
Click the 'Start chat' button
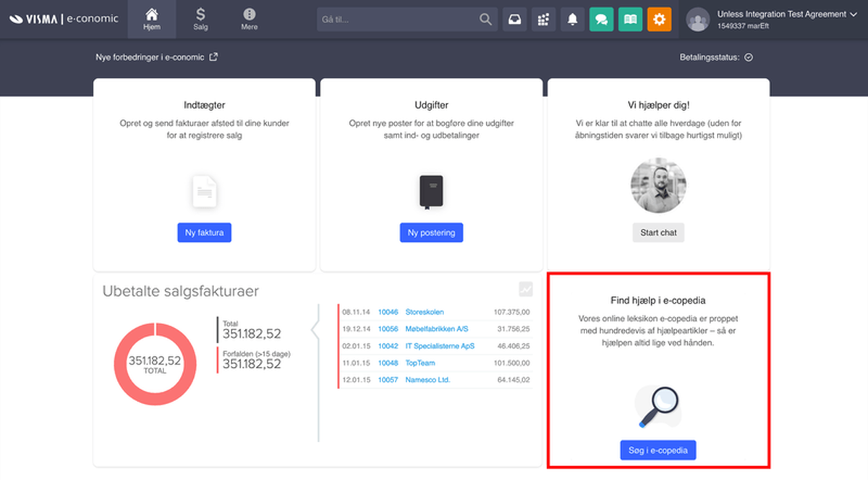658,232
